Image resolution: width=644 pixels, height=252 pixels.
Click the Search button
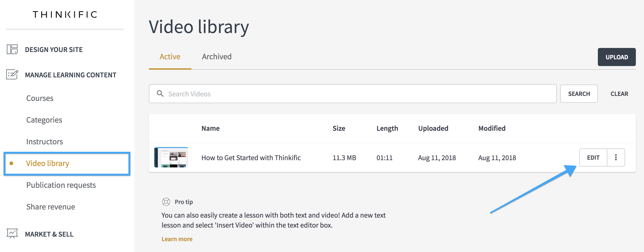click(579, 94)
